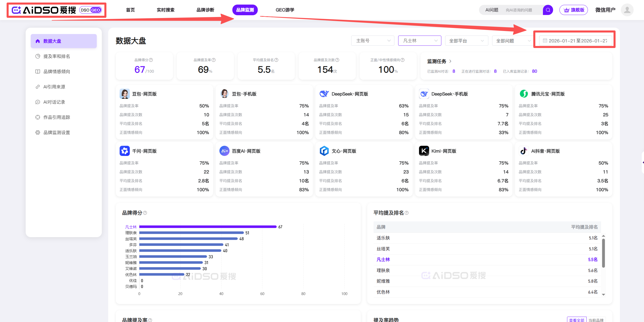Click the Tencent Yuanbao logo icon
The height and width of the screenshot is (322, 644).
[524, 94]
